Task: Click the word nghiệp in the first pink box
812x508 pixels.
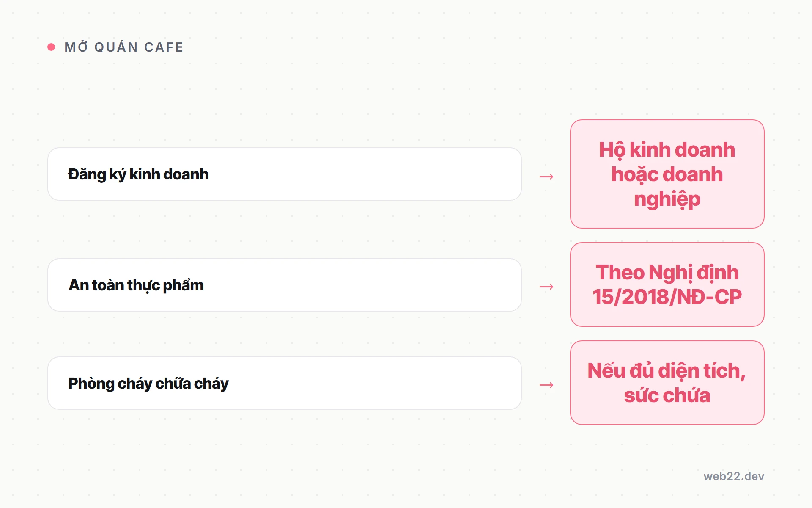Action: click(667, 200)
